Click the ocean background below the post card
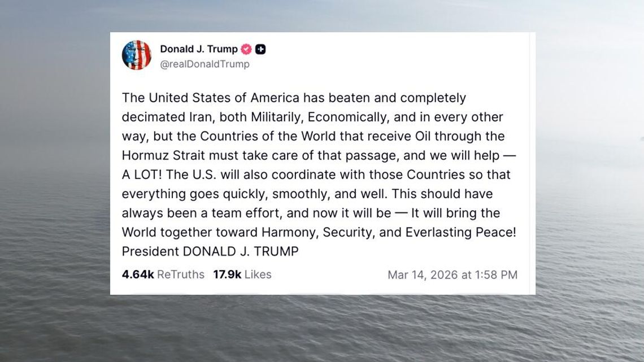 [x=322, y=330]
